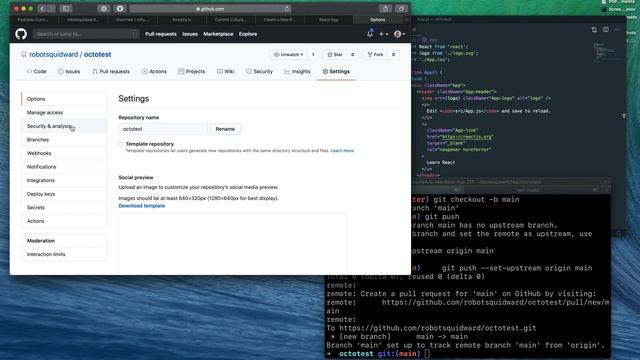This screenshot has width=640, height=360.
Task: Open Security & analysis settings
Action: click(64, 126)
